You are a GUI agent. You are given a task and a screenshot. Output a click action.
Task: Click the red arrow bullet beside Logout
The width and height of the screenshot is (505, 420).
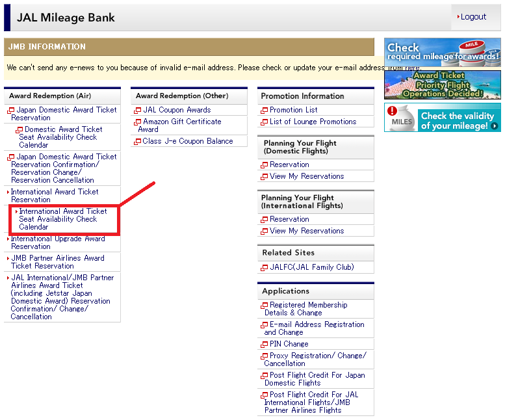pos(458,17)
